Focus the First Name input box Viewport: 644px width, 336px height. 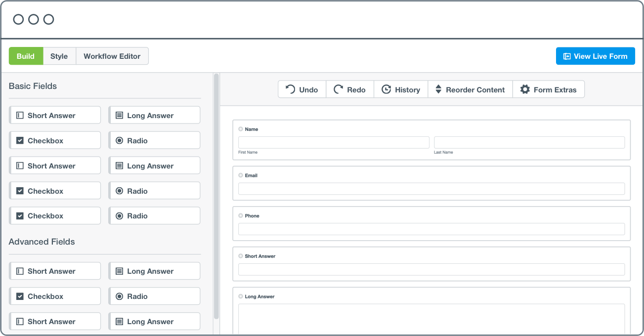point(334,142)
